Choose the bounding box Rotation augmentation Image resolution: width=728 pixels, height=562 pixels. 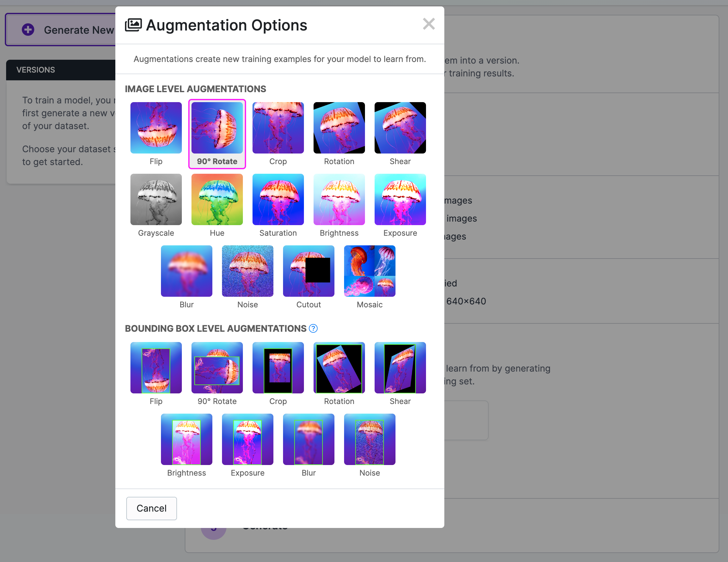point(339,368)
